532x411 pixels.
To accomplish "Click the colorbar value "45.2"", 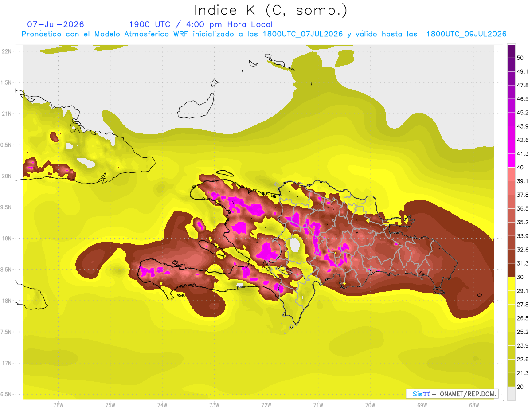I will 522,113.
